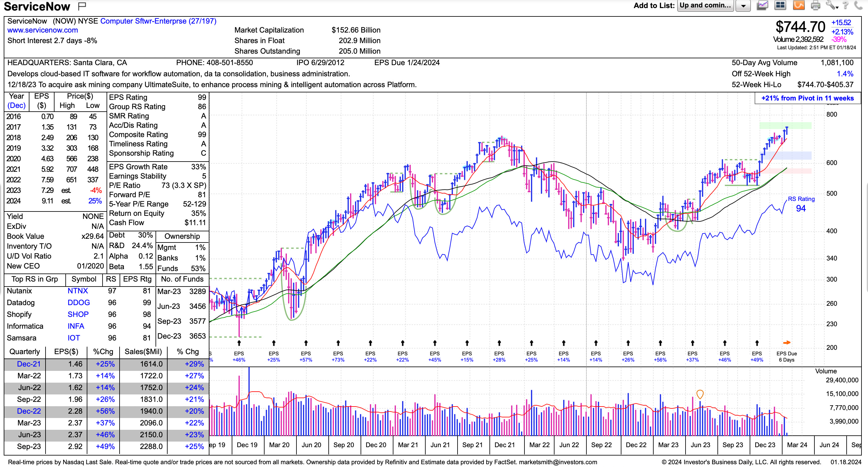Click the 2024 EPS estimate 9.11 row
The width and height of the screenshot is (868, 467).
click(54, 201)
